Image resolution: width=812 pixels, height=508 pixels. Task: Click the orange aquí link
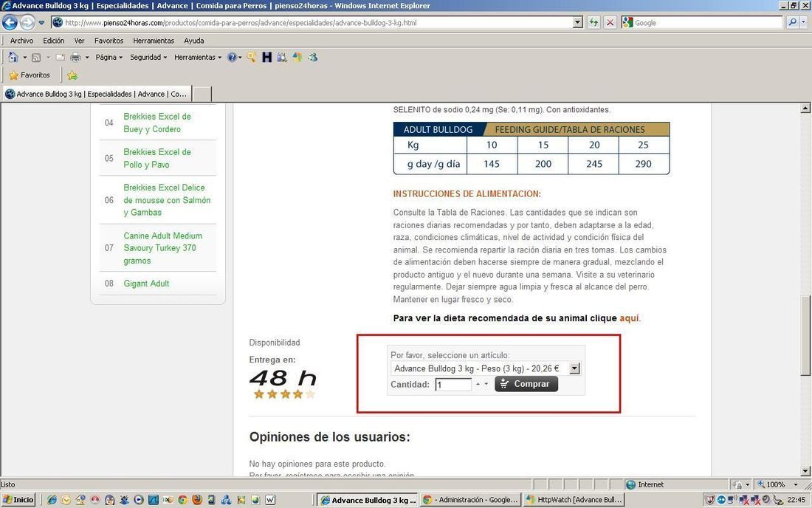pyautogui.click(x=629, y=318)
